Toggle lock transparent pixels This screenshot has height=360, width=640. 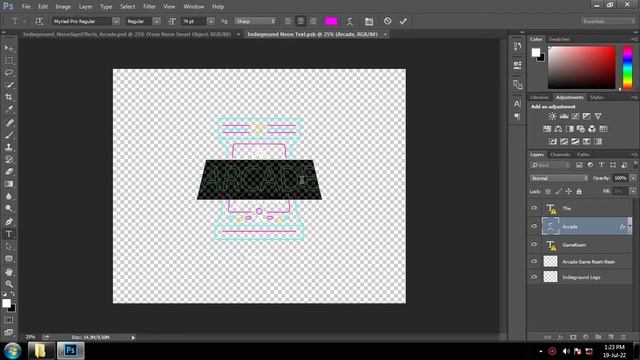(548, 191)
